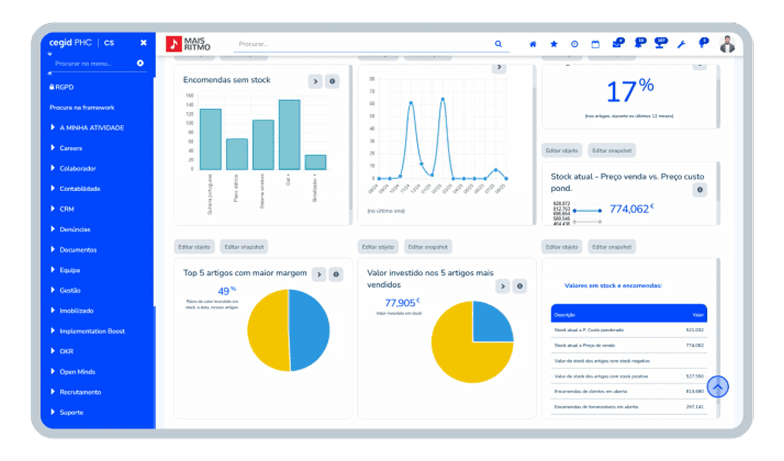
Task: Expand the Gestão menu
Action: point(66,290)
